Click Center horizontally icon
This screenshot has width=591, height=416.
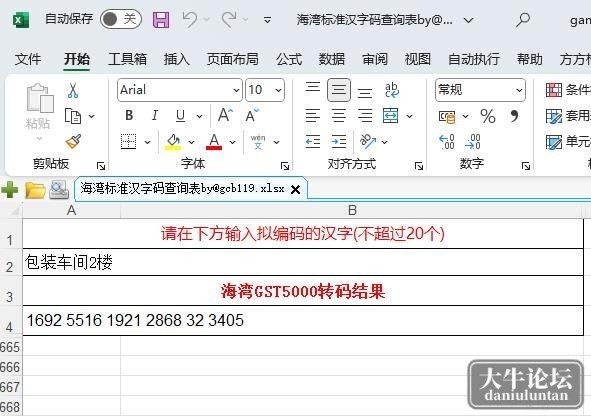tap(339, 116)
